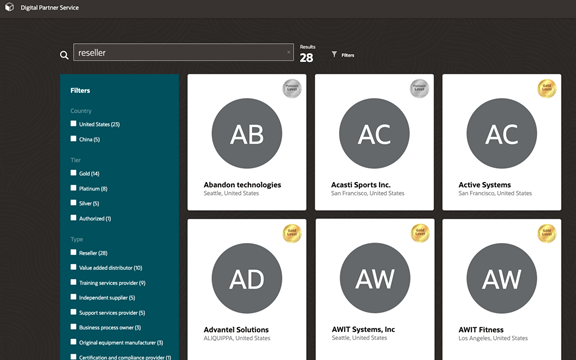Tick the Reseller (28) type checkbox
This screenshot has width=576, height=360.
pyautogui.click(x=73, y=252)
